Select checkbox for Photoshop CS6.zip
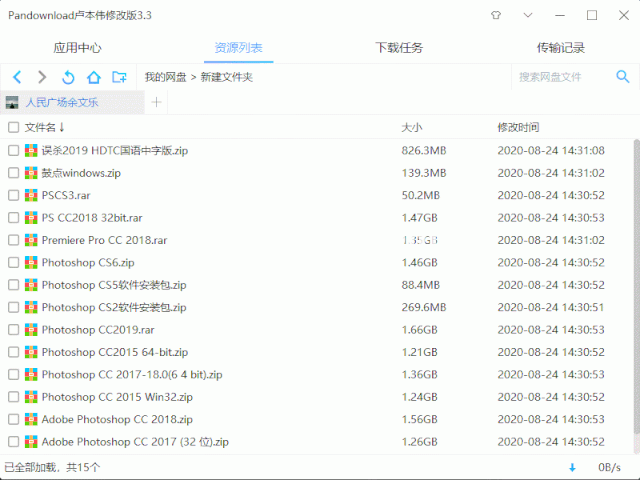Viewport: 640px width, 480px height. pyautogui.click(x=14, y=262)
